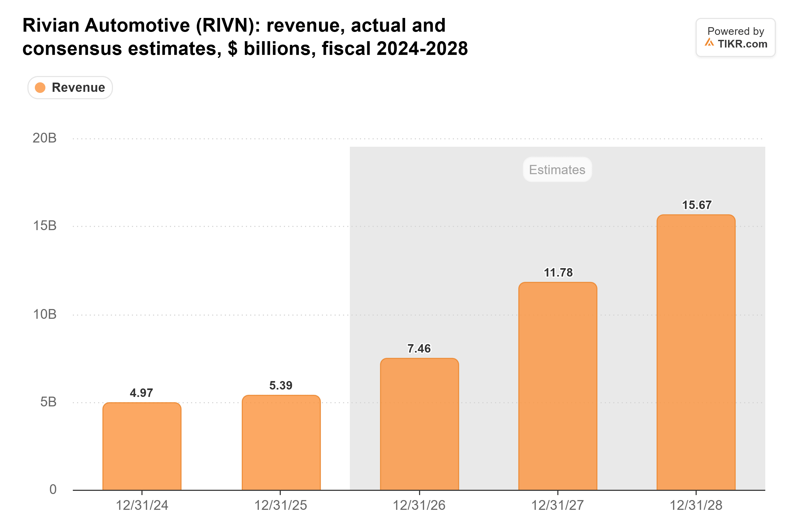Click the 0 y-axis label
The width and height of the screenshot is (798, 532).
(53, 490)
